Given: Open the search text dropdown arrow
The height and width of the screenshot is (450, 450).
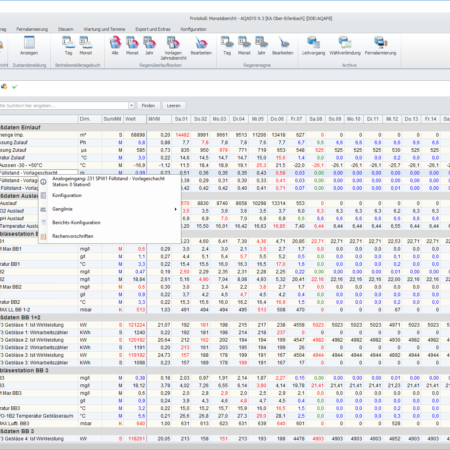Looking at the screenshot, I should [x=131, y=106].
